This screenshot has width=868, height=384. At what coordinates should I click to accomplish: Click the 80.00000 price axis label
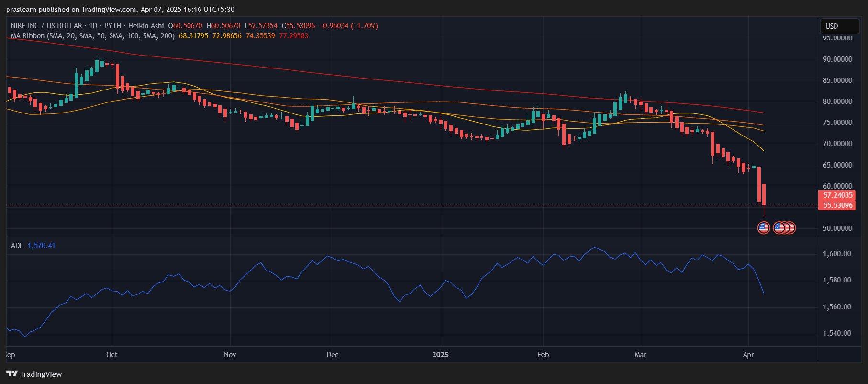(837, 102)
